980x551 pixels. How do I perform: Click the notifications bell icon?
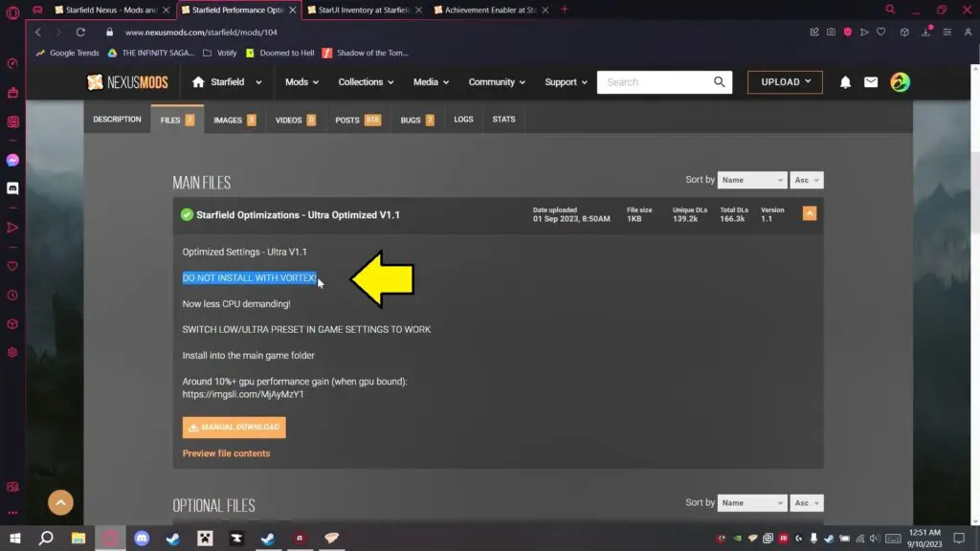845,82
